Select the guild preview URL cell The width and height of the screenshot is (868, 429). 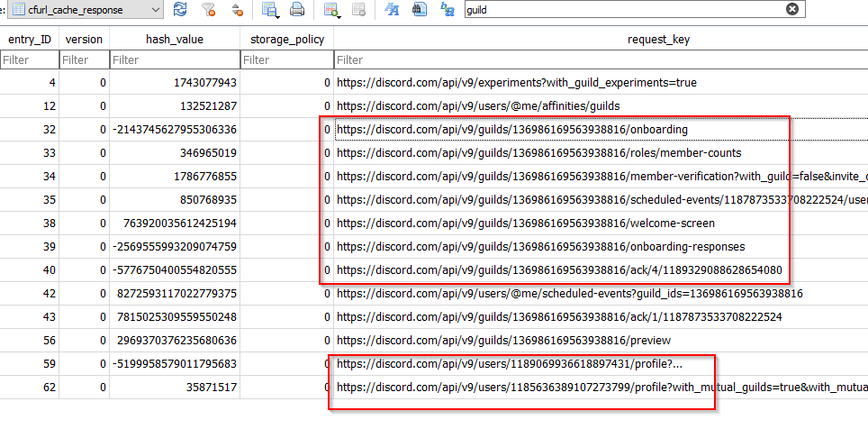click(601, 341)
